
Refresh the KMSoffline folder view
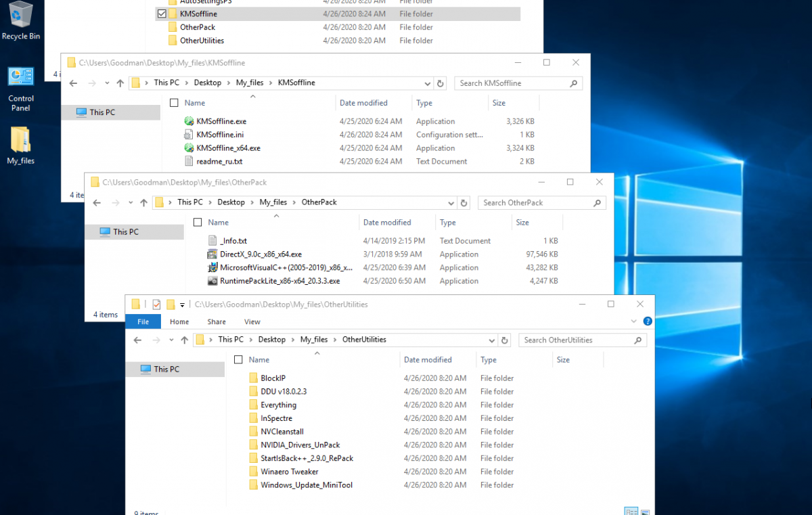point(441,83)
